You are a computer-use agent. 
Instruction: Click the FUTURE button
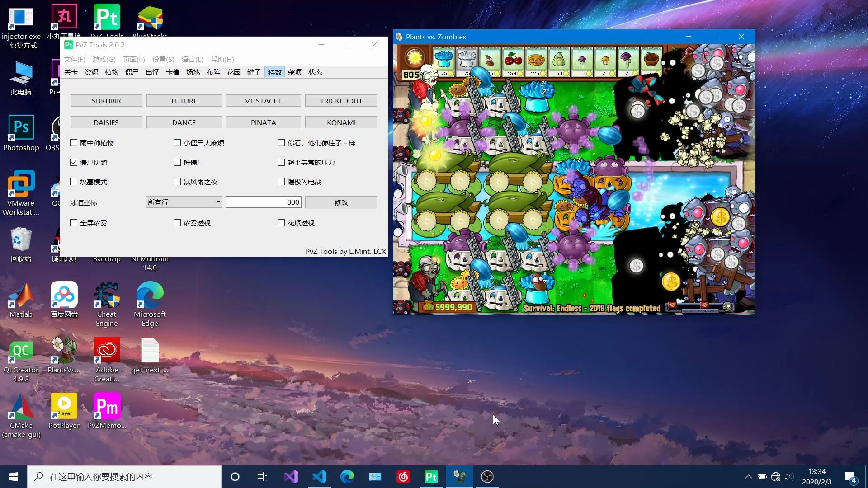(x=184, y=101)
